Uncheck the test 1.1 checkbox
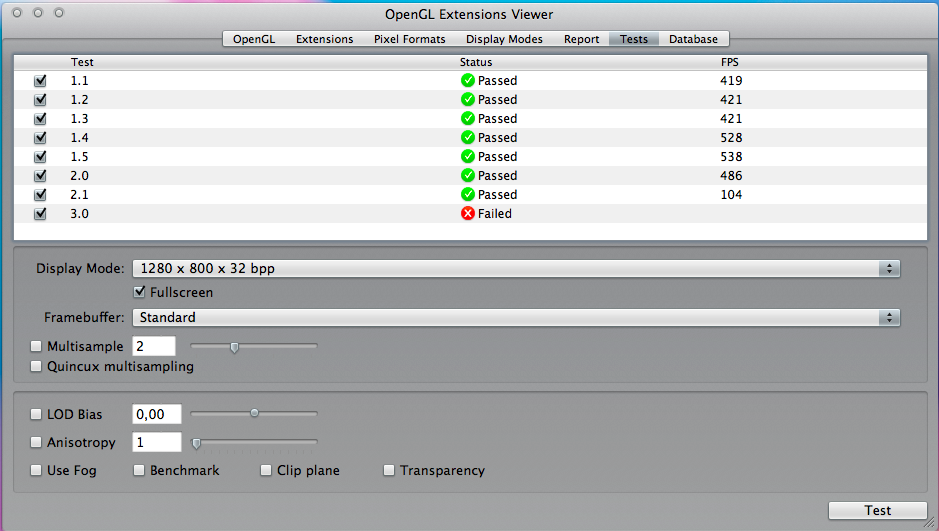The height and width of the screenshot is (531, 939). pos(40,80)
